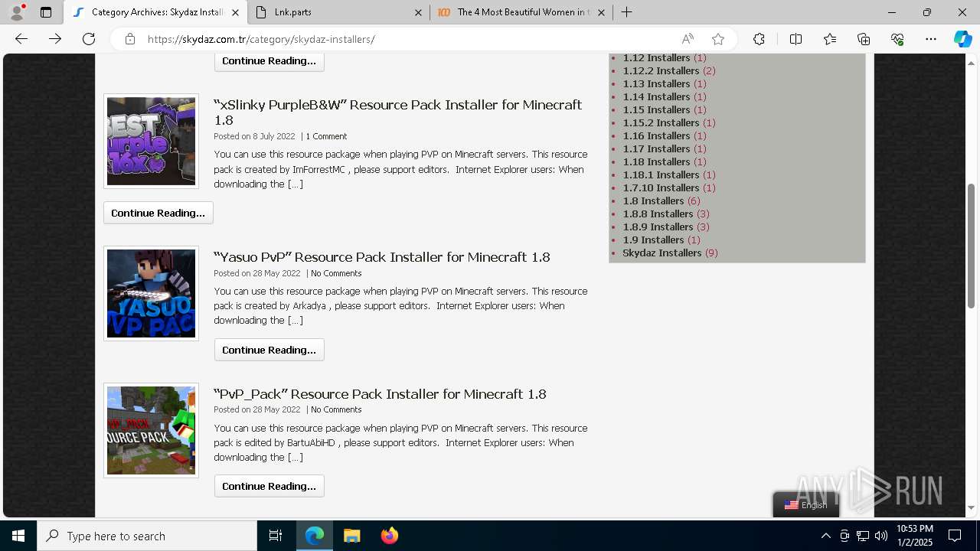Refresh the current page
Screen dimensions: 980x551
(x=89, y=39)
